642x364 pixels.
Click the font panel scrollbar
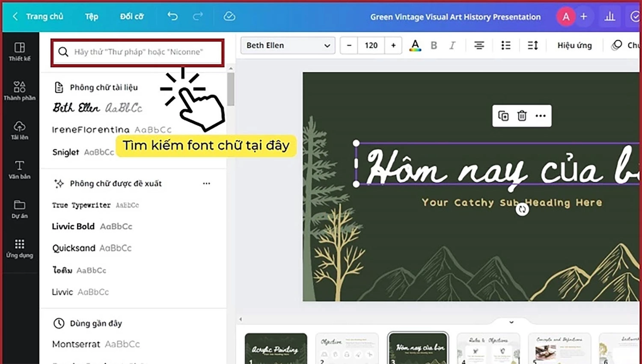point(231,89)
